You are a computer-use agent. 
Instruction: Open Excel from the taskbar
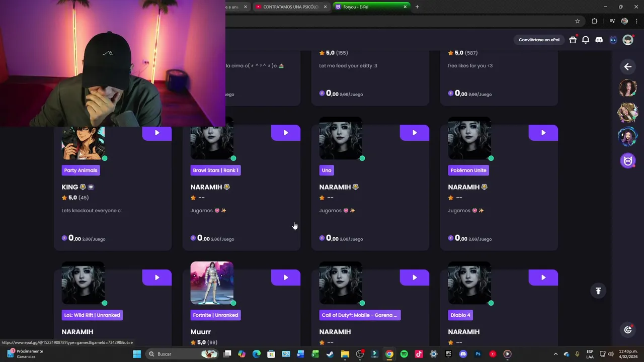click(x=315, y=354)
